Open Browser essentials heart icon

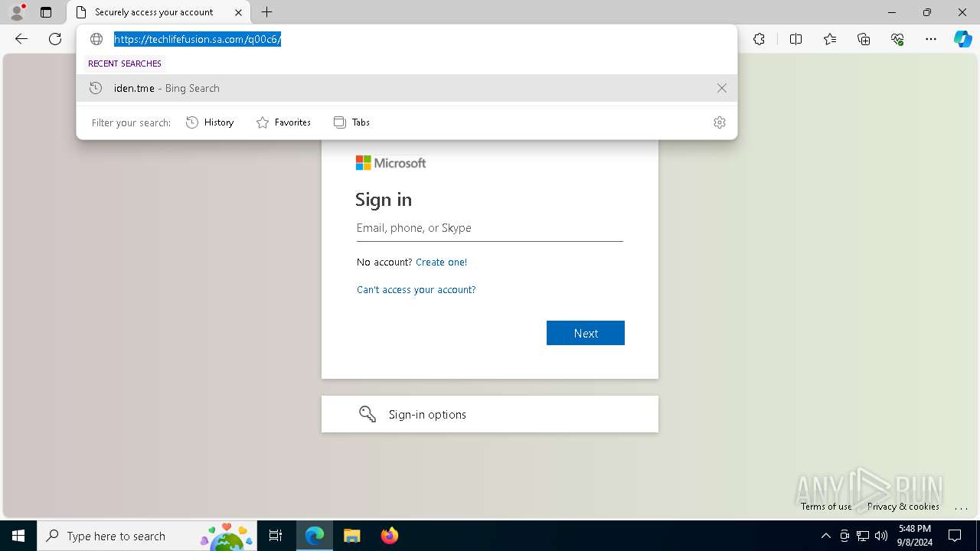pyautogui.click(x=897, y=39)
